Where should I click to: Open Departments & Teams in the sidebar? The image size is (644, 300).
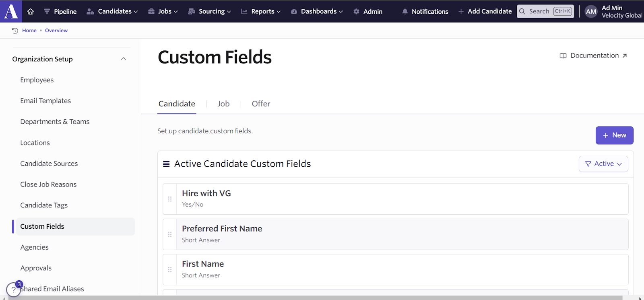click(55, 122)
